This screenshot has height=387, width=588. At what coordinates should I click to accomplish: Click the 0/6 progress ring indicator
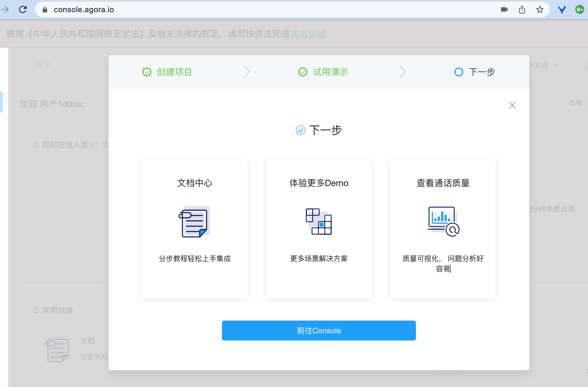(576, 103)
